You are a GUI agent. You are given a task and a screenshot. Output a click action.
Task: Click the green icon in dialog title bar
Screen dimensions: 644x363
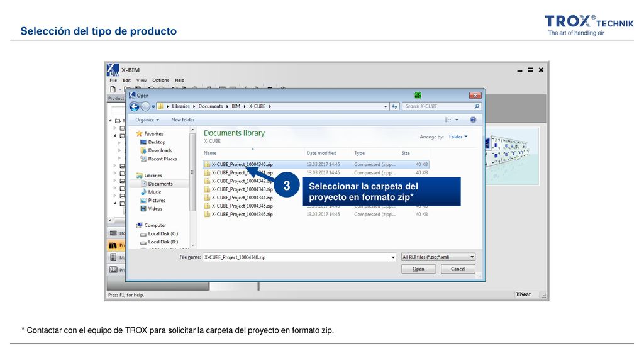click(418, 95)
